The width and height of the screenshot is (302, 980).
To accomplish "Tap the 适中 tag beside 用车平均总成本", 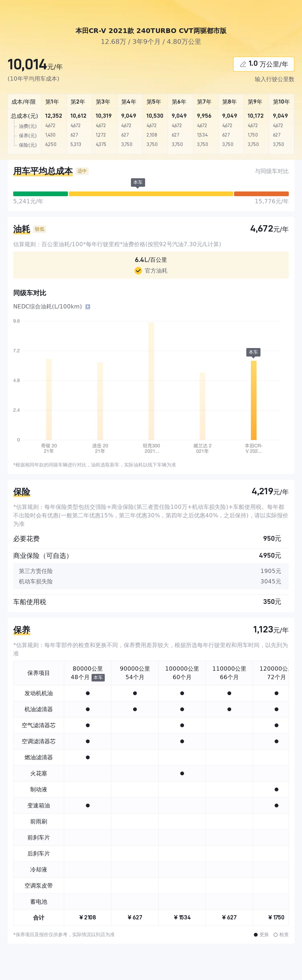I will click(x=82, y=171).
